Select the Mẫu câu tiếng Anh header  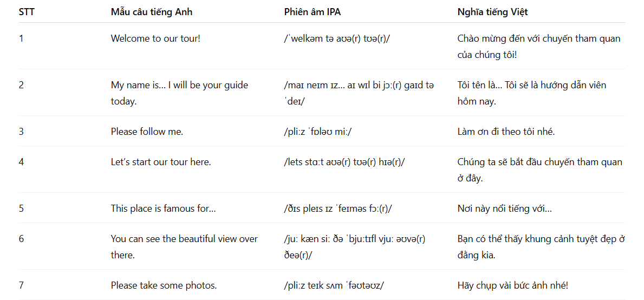(152, 12)
